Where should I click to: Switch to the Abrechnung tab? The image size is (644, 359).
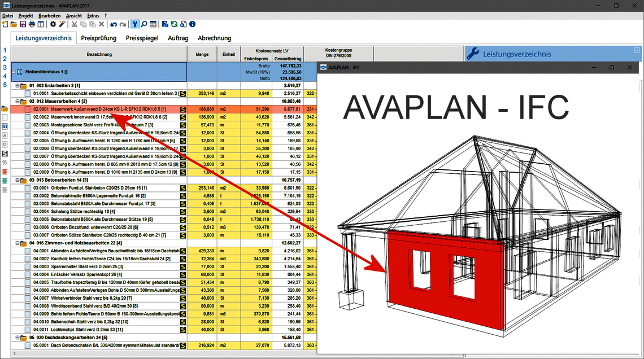(x=215, y=38)
